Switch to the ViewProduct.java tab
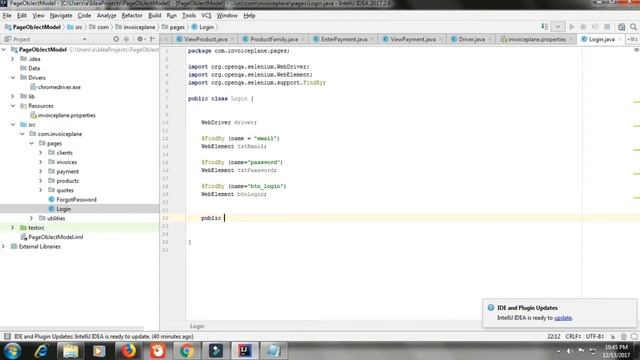The width and height of the screenshot is (640, 360). tap(205, 39)
